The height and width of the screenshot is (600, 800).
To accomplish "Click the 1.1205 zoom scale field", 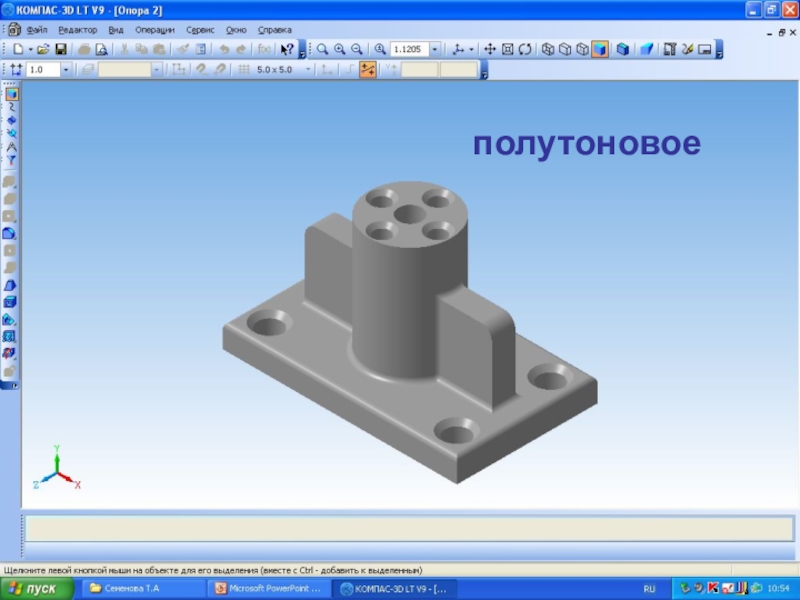I will click(x=409, y=49).
